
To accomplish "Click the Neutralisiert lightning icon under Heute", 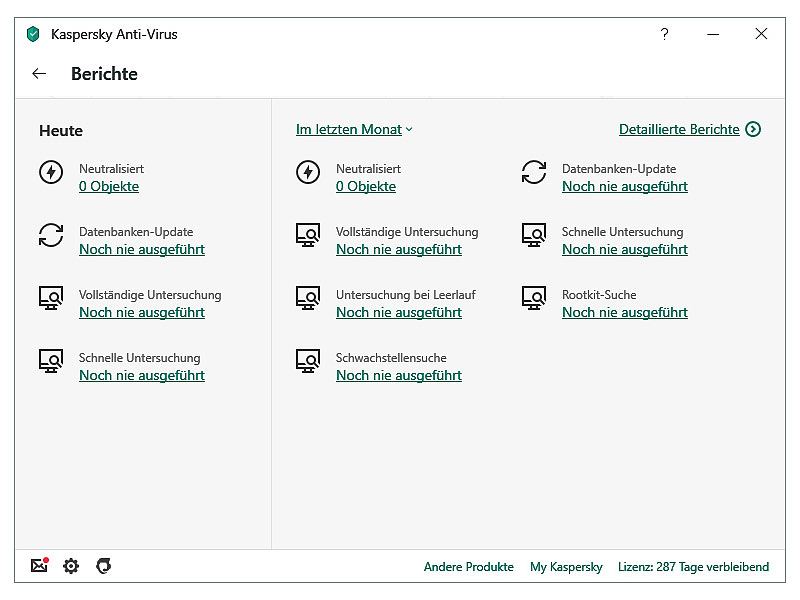I will 51,172.
